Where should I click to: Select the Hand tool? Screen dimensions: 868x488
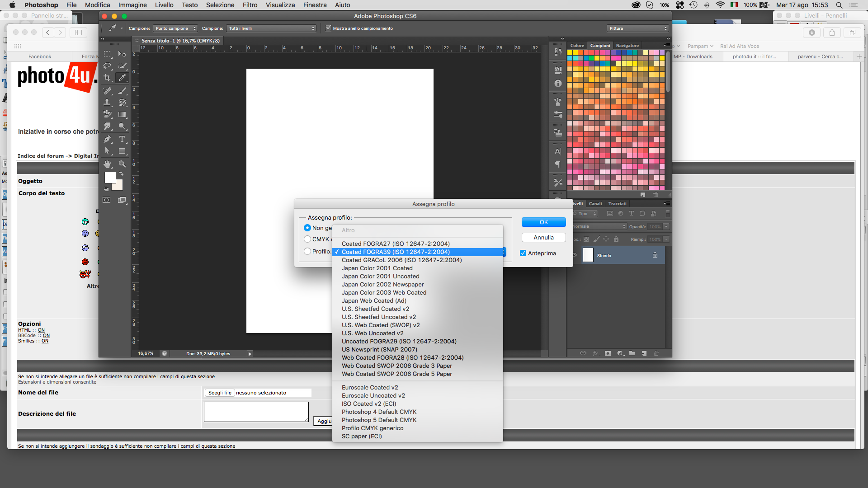[107, 164]
